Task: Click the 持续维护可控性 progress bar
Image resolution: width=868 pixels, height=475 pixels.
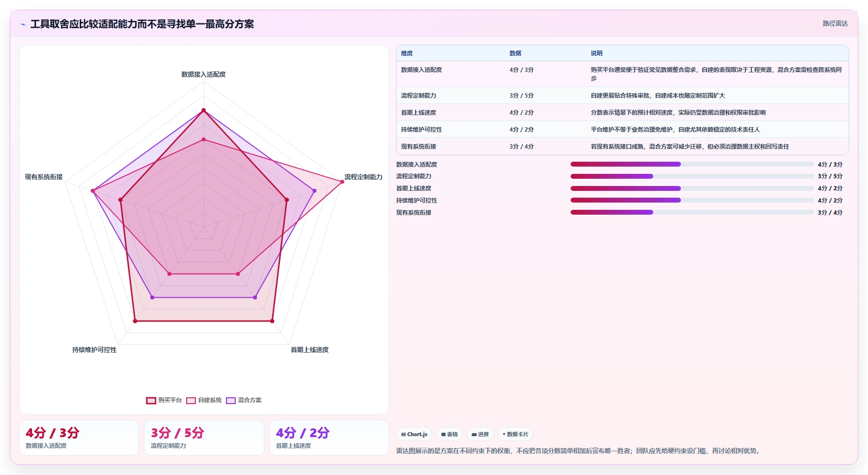Action: coord(692,200)
